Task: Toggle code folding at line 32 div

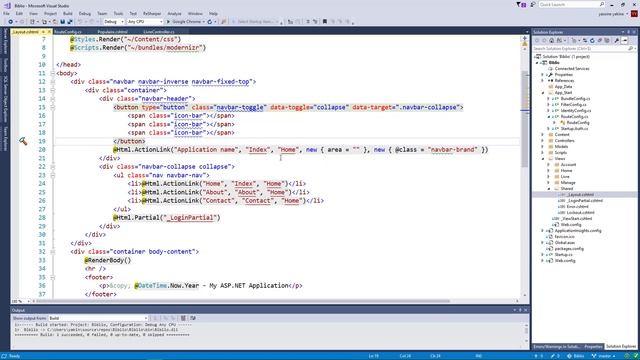Action: pyautogui.click(x=53, y=252)
